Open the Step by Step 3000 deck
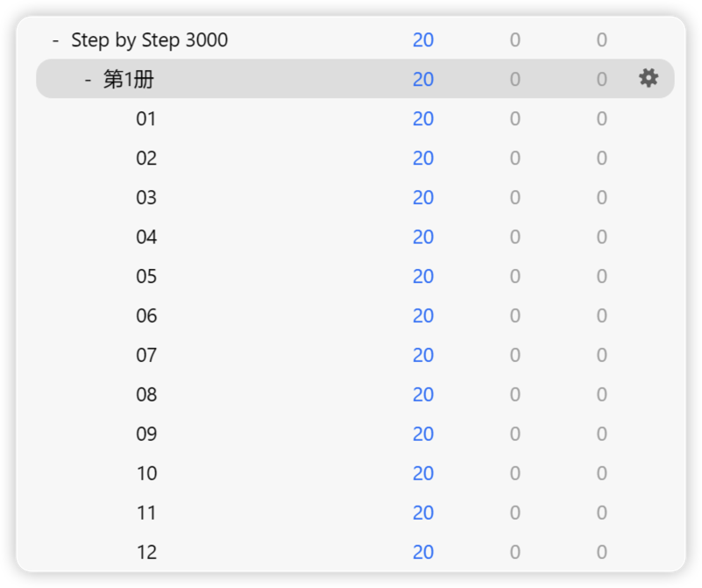Screen dimensions: 702x588 [x=150, y=39]
